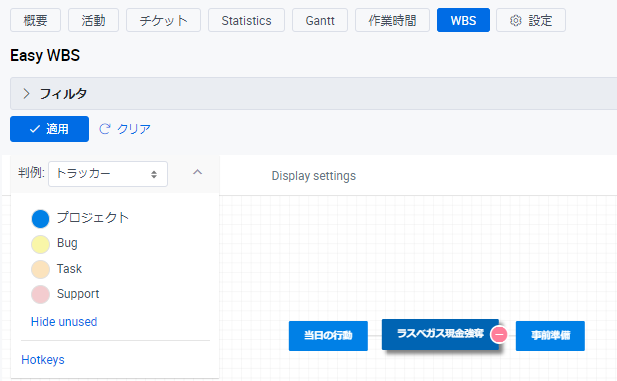
Task: Select the Task legend label
Action: click(x=69, y=268)
